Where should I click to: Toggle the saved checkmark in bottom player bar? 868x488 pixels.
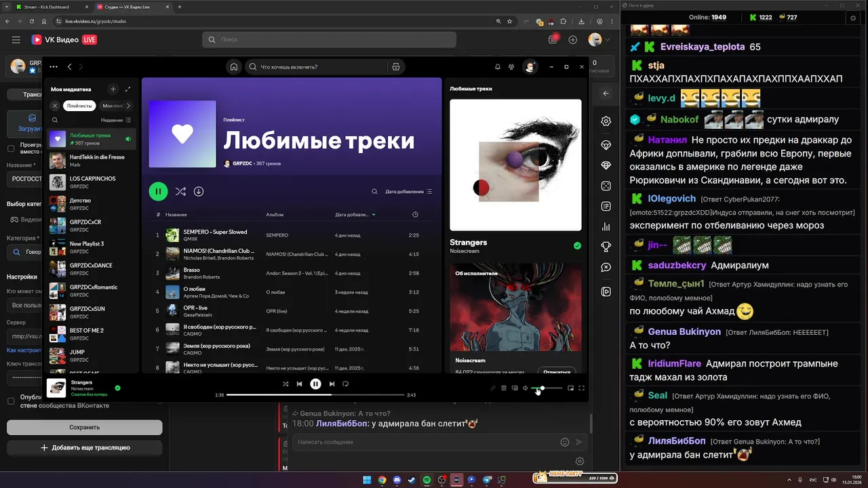click(117, 388)
